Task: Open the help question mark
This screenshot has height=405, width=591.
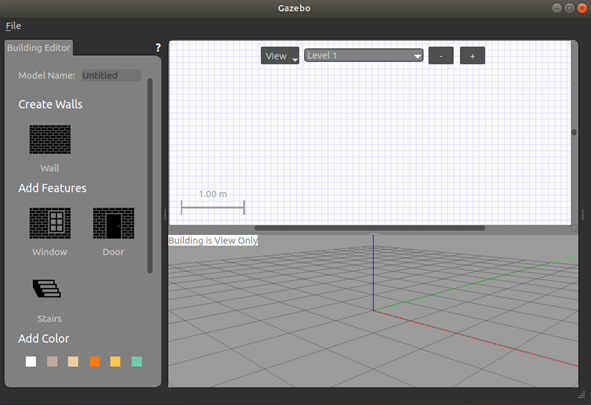Action: click(x=158, y=47)
